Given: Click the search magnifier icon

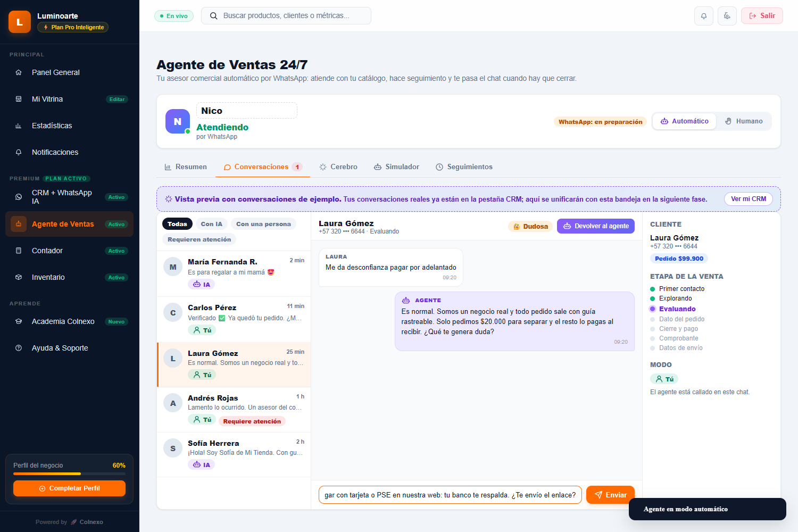Looking at the screenshot, I should pos(214,16).
